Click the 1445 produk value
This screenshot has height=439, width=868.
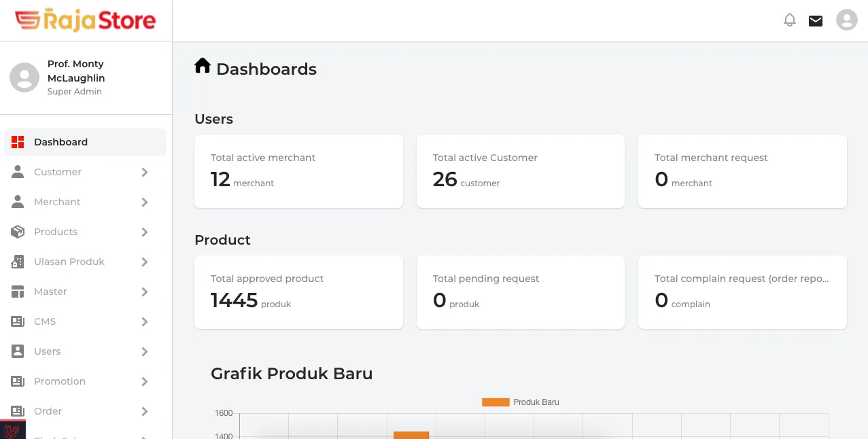[251, 300]
